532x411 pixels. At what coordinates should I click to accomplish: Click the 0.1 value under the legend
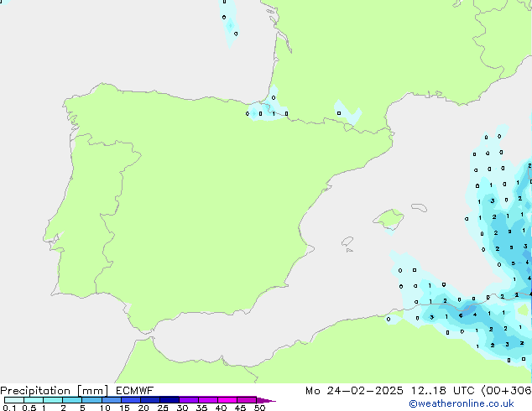coord(8,408)
